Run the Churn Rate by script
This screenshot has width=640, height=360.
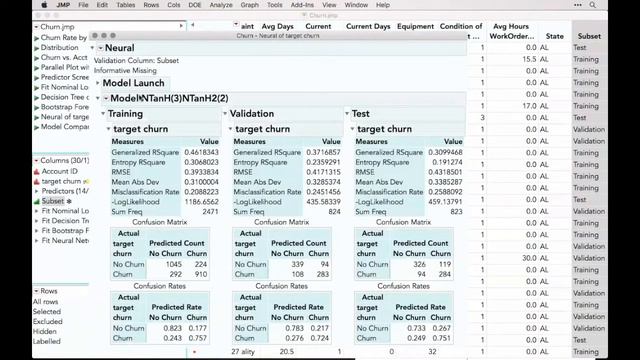pyautogui.click(x=36, y=38)
